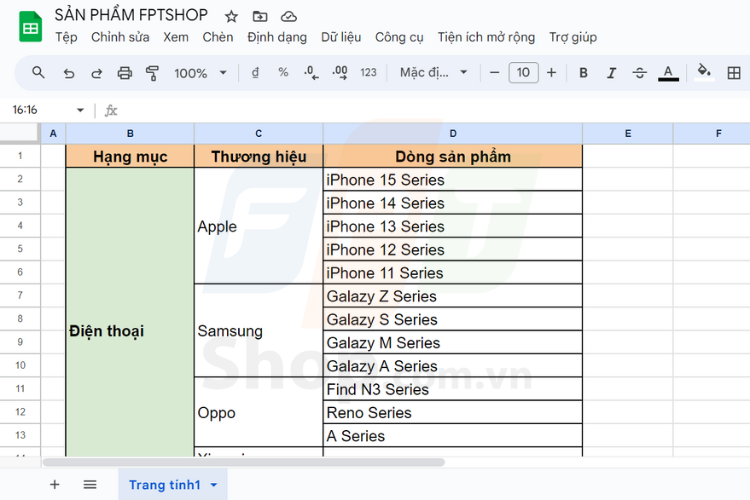The width and height of the screenshot is (750, 500).
Task: Open the Trang tính1 tab dropdown arrow
Action: coord(214,485)
